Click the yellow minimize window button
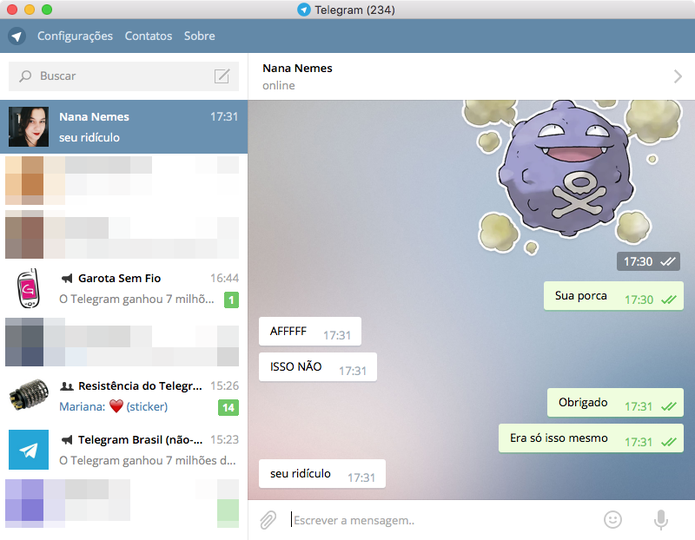 (29, 9)
